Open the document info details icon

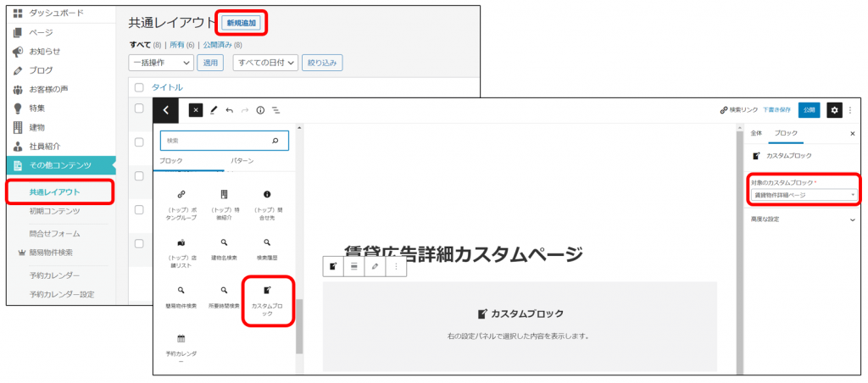(260, 110)
